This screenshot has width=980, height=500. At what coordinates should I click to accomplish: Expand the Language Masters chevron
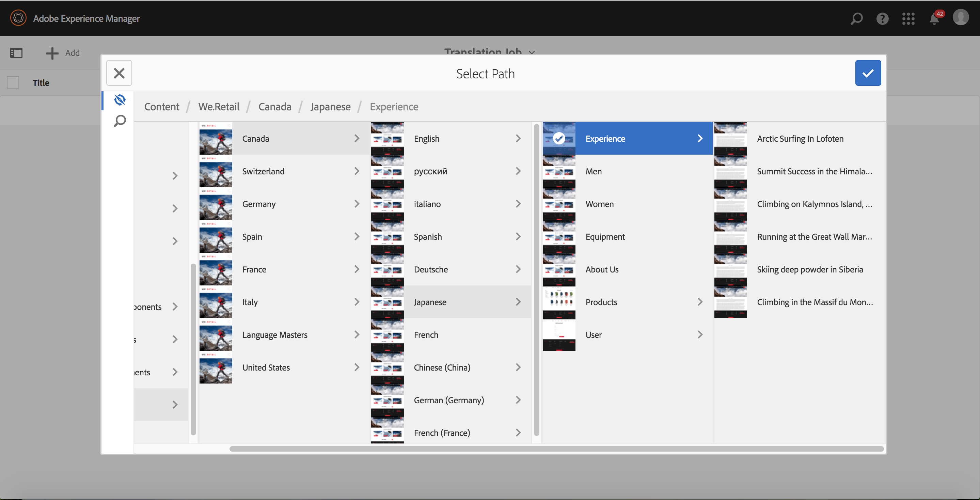357,334
